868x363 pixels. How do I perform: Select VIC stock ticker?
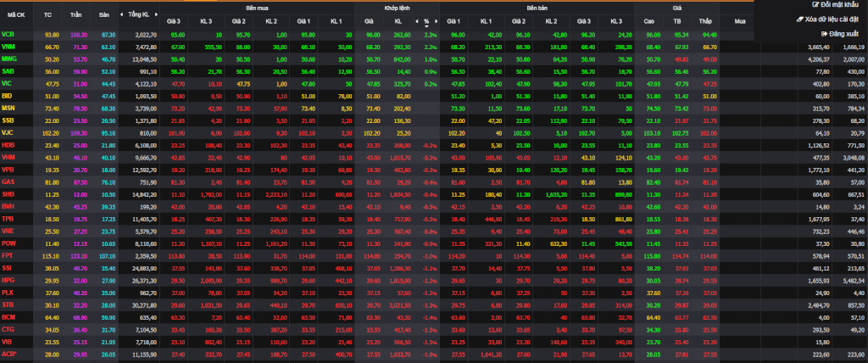pos(7,83)
